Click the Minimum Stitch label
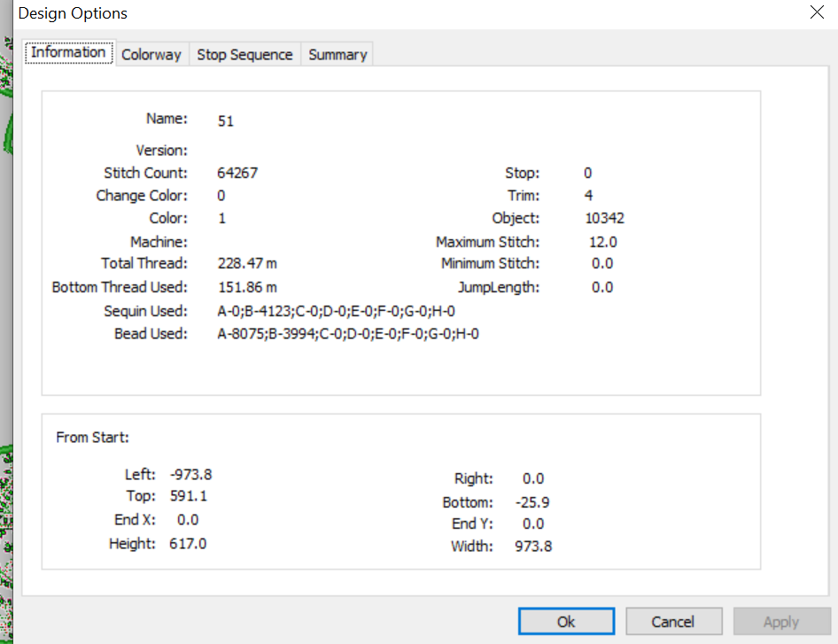This screenshot has height=644, width=838. coord(490,263)
